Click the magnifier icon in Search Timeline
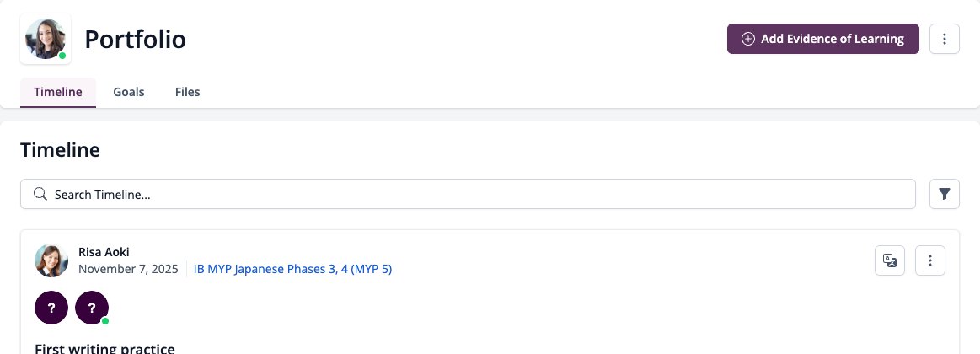This screenshot has width=980, height=354. point(40,194)
